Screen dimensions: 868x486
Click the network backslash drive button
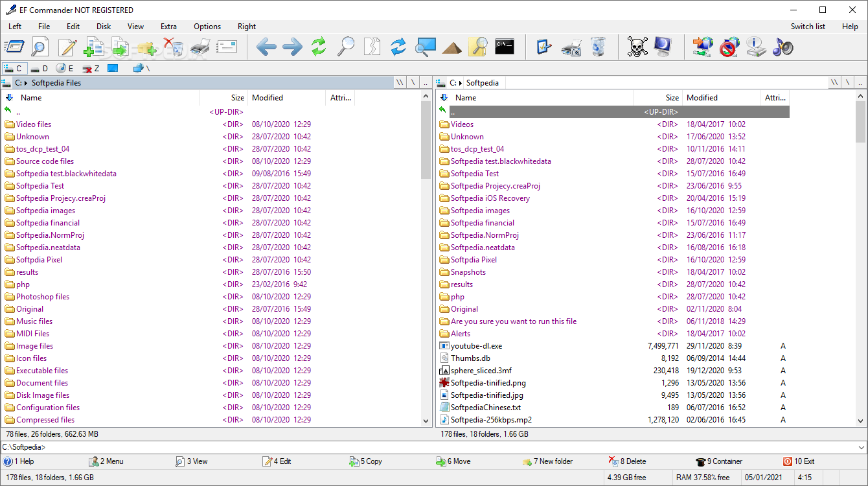(x=141, y=68)
